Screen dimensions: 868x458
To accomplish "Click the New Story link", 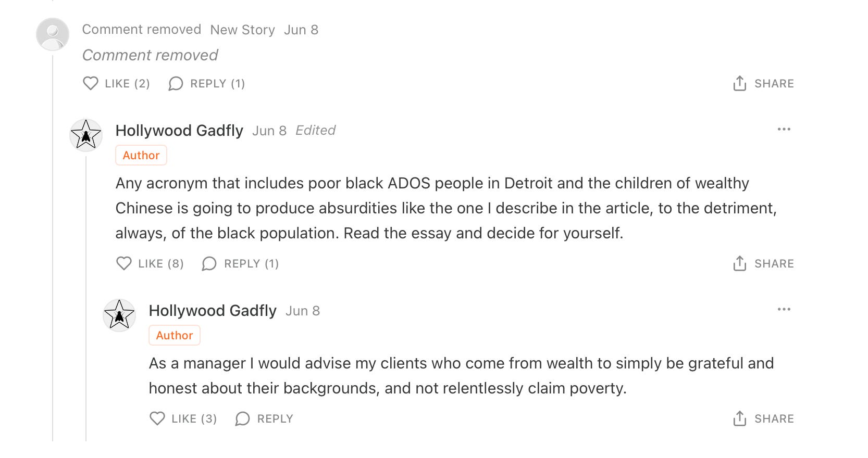I will (x=242, y=30).
